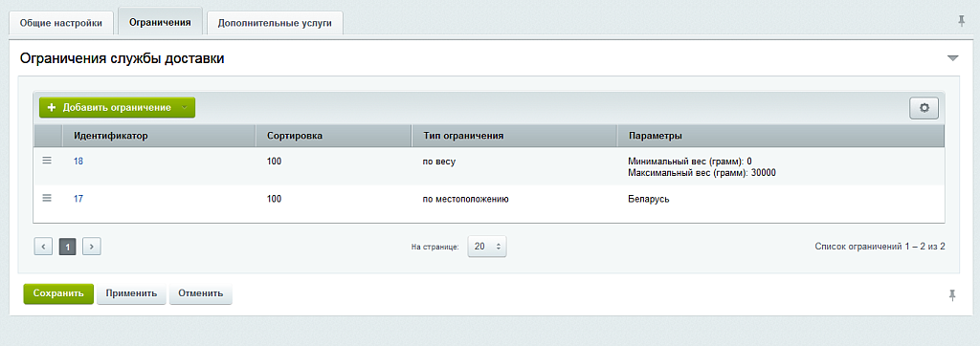
Task: Collapse the Ограничения службы доставки section
Action: point(952,58)
